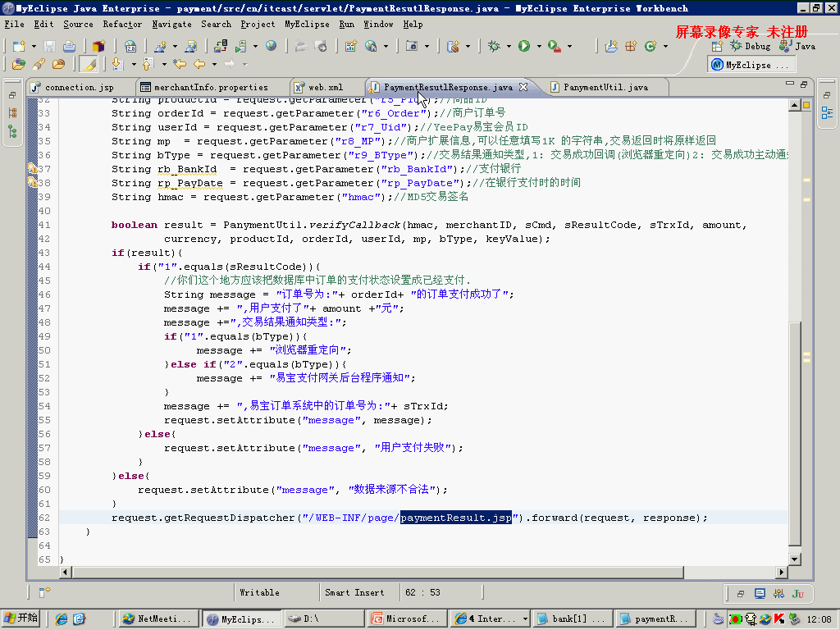
Task: Click the Print icon in toolbar
Action: [x=69, y=47]
